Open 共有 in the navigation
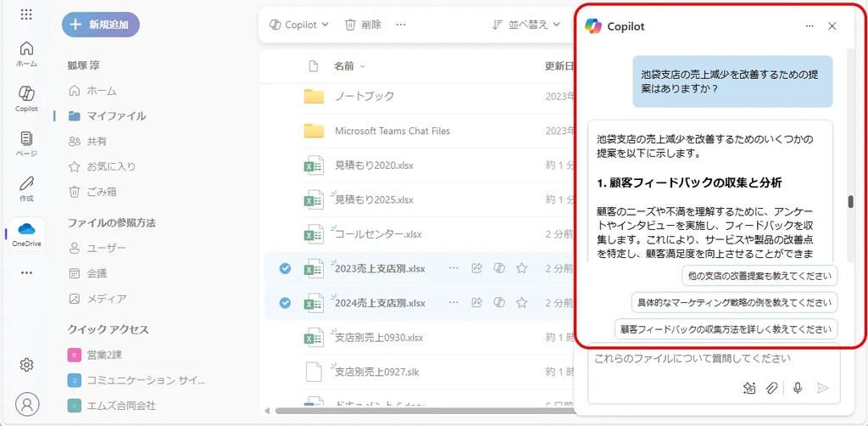The height and width of the screenshot is (426, 868). 87,141
